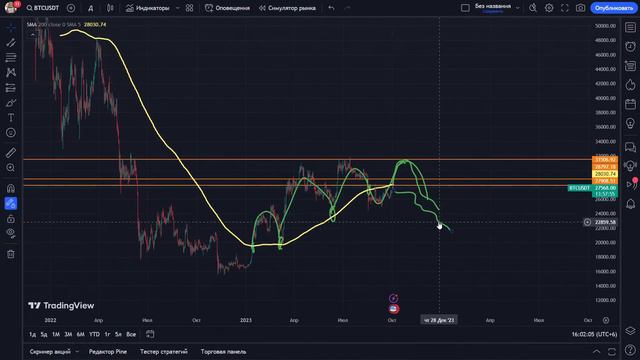Open the Редактор Pine tab
The image size is (640, 360).
[108, 351]
